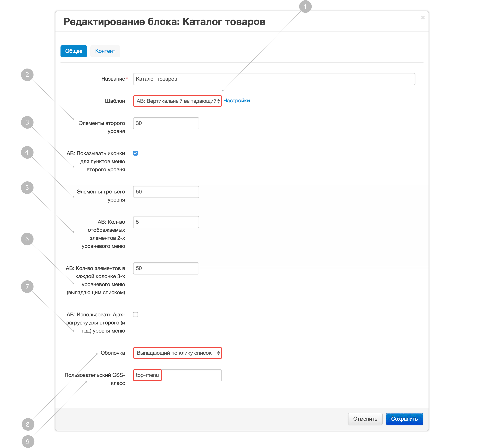The width and height of the screenshot is (484, 448).
Task: Uncheck show icons for second level menu
Action: pos(135,153)
